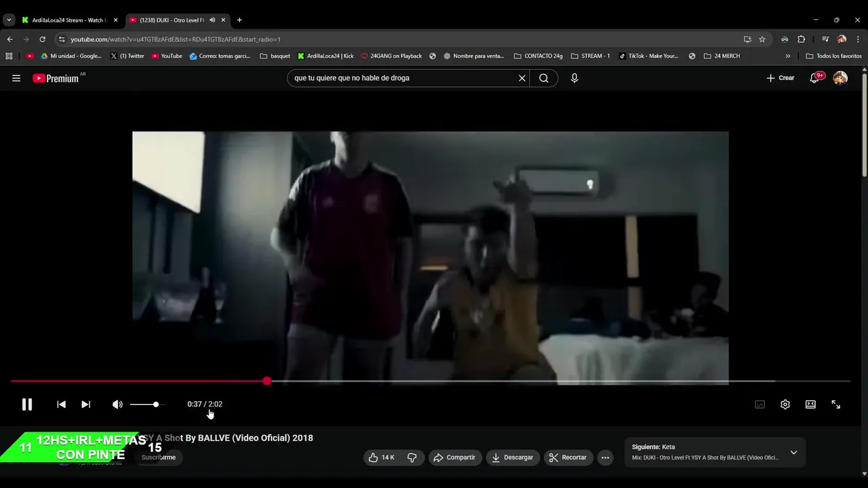The height and width of the screenshot is (488, 868).
Task: Open the browser extensions puzzle icon
Action: [801, 39]
